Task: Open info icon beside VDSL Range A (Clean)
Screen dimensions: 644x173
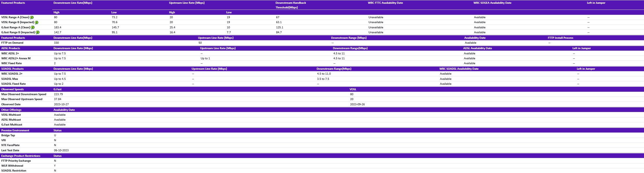Action: tap(32, 17)
